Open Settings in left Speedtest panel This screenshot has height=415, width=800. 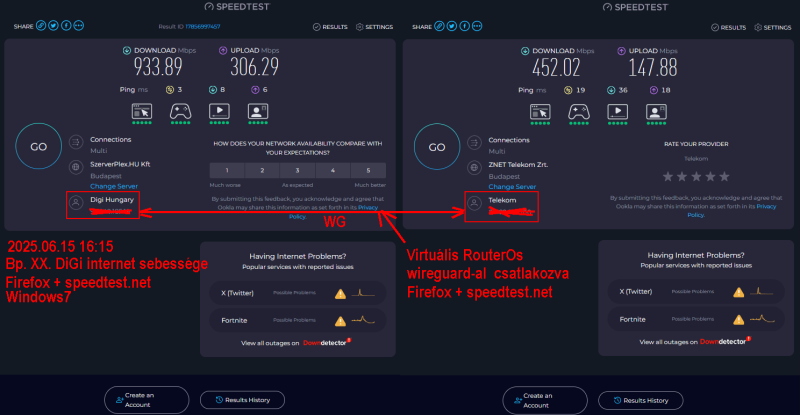click(x=374, y=27)
